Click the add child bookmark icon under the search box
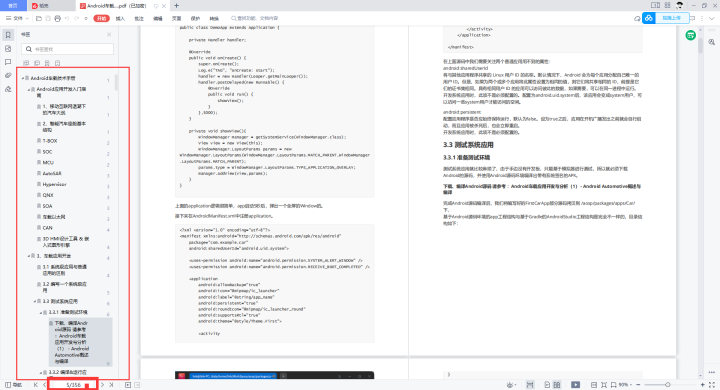This screenshot has height=390, width=720. 37,63
